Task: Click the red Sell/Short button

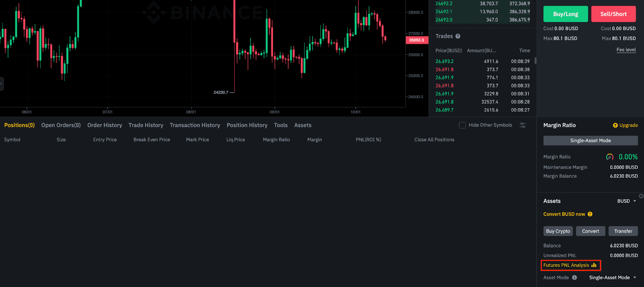Action: [613, 14]
